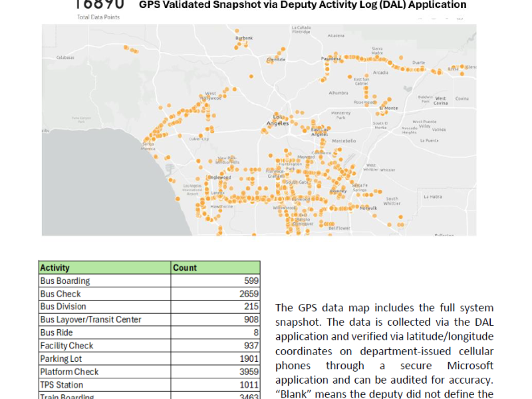Click the Calabasas label on the map
The width and height of the screenshot is (532, 399).
click(x=65, y=58)
